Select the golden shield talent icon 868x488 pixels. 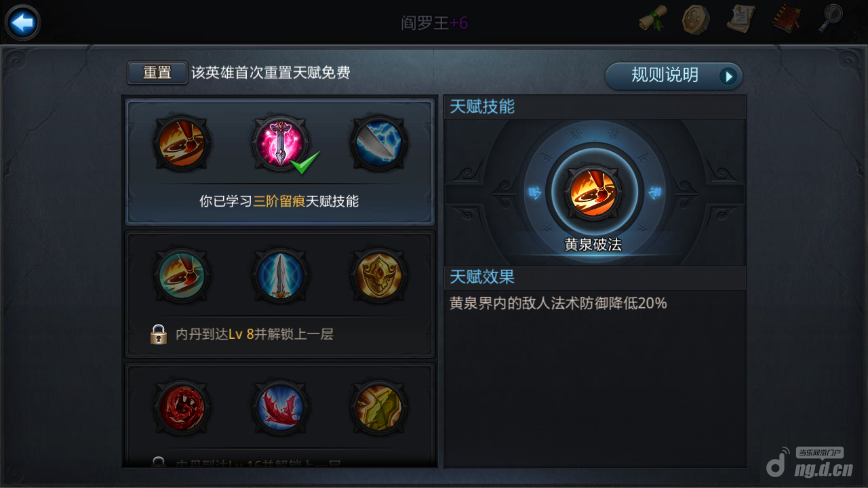click(379, 275)
